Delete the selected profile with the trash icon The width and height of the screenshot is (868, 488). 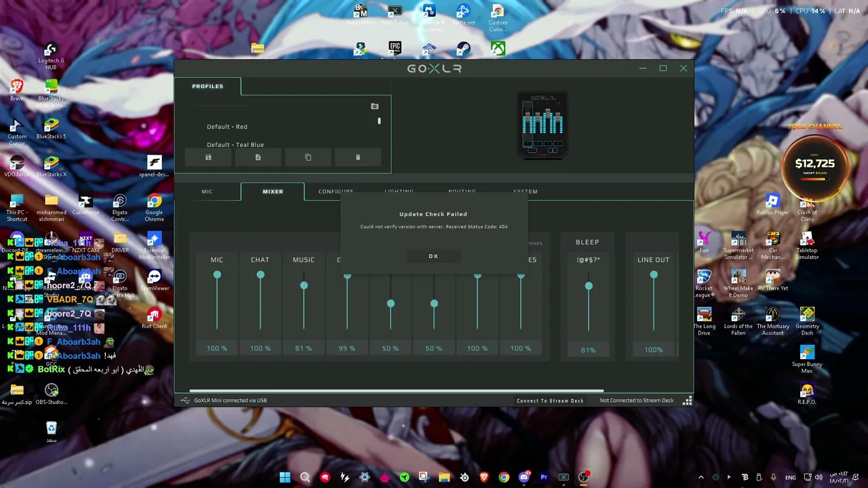(x=358, y=157)
